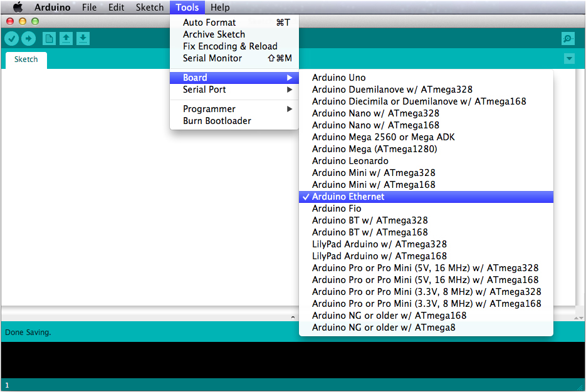This screenshot has width=586, height=392.
Task: Open the File menu
Action: [90, 7]
